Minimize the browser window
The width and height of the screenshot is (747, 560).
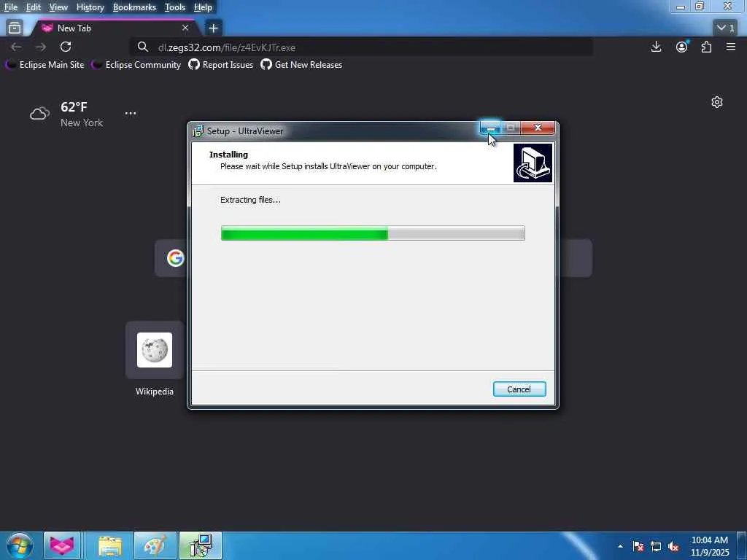[x=681, y=7]
